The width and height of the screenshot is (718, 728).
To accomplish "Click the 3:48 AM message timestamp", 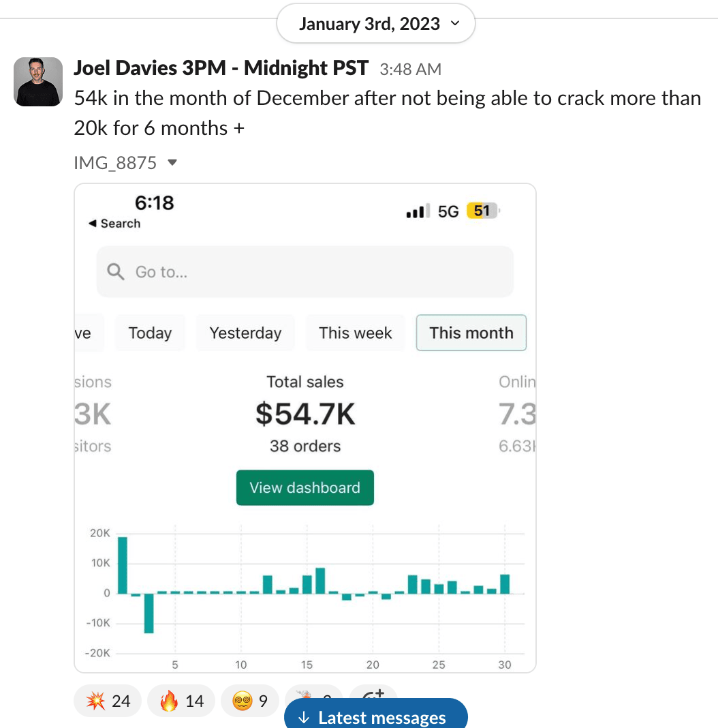I will (410, 70).
